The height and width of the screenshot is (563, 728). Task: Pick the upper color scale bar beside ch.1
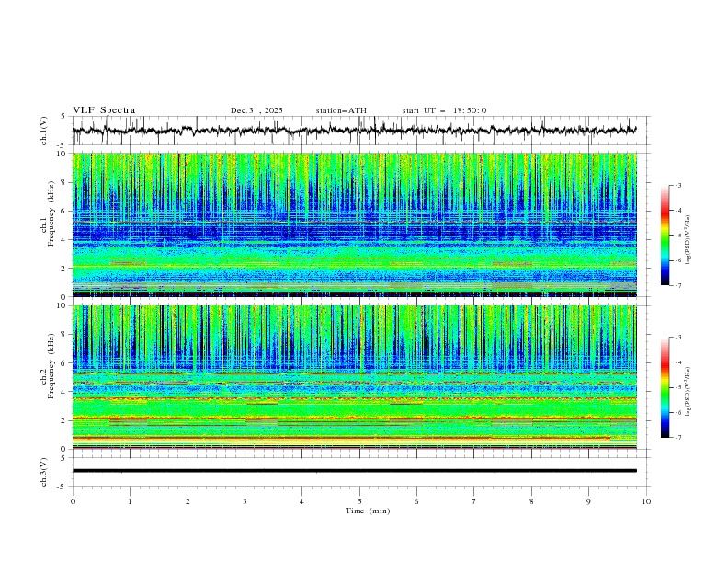(665, 236)
